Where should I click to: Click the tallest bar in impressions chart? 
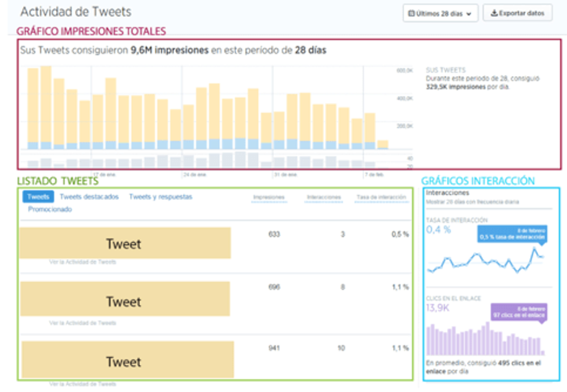46,108
